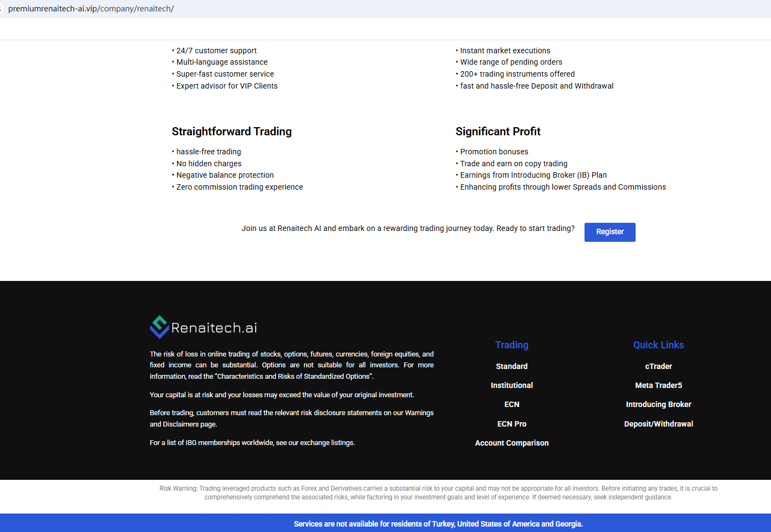Image resolution: width=771 pixels, height=532 pixels.
Task: Click the Straightforward Trading heading
Action: (x=232, y=132)
